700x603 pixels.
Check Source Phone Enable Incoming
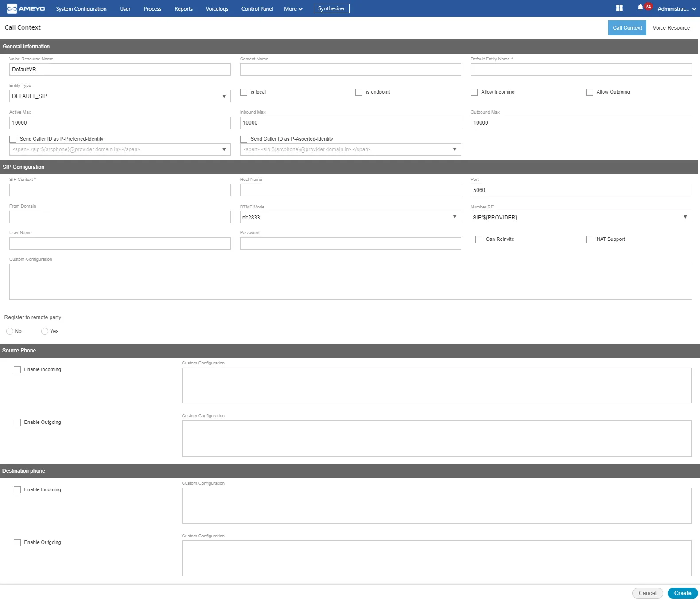tap(17, 370)
